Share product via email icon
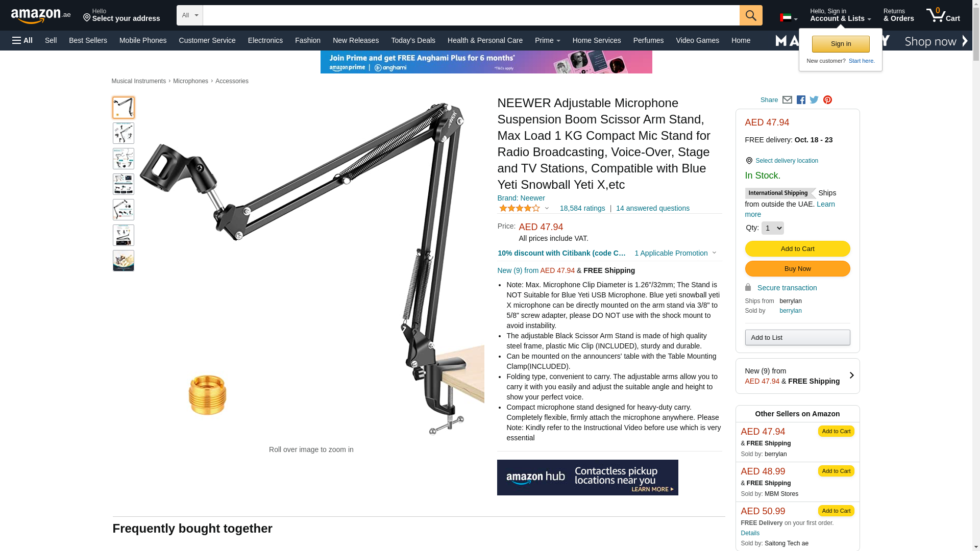Image resolution: width=980 pixels, height=551 pixels. coord(787,100)
